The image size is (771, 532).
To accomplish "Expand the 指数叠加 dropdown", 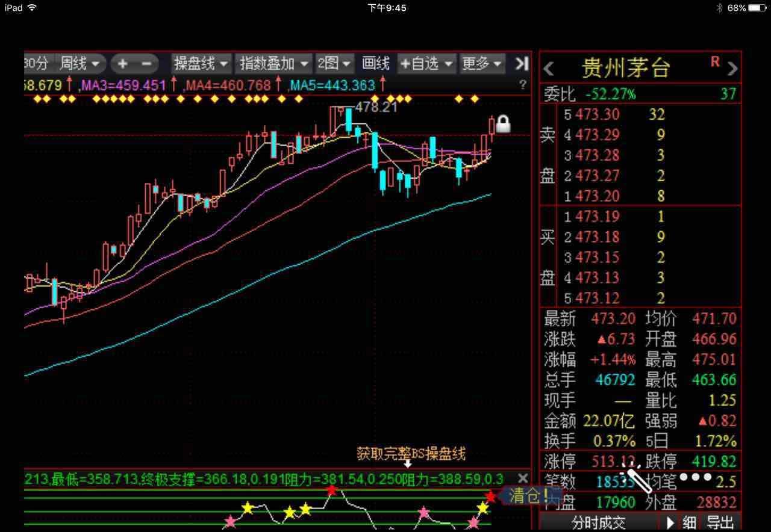I will tap(275, 63).
